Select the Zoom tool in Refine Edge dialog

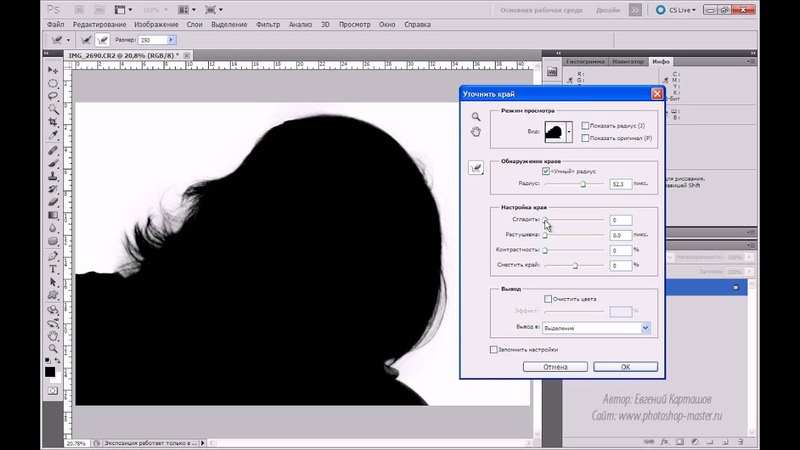(x=477, y=117)
